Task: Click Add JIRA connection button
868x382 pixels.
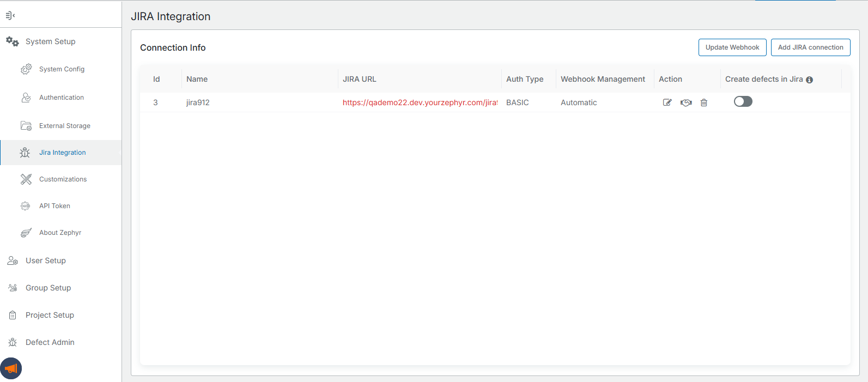Action: point(810,47)
